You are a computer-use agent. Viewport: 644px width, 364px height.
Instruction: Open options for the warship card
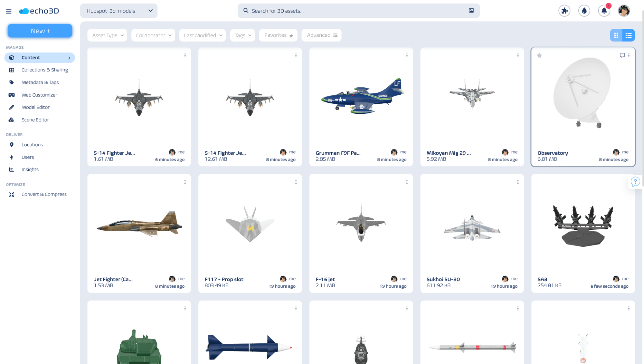(407, 309)
